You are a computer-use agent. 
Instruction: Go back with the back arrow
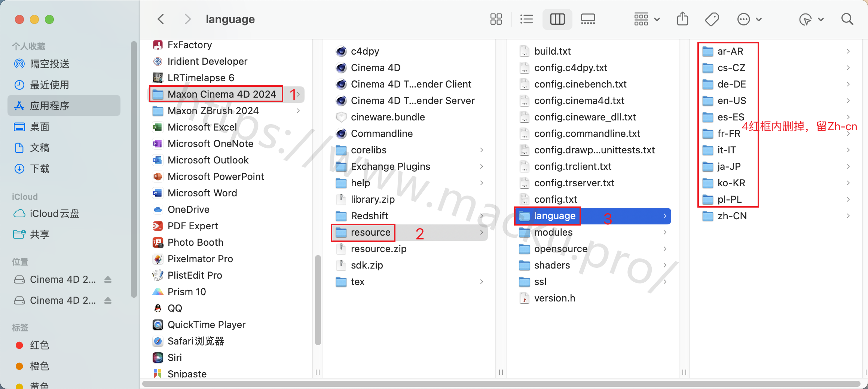click(x=161, y=19)
